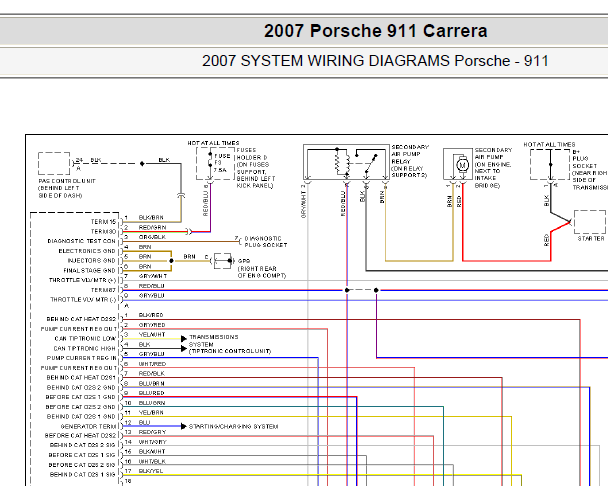Select the "INJECTORS GND" label

point(92,261)
